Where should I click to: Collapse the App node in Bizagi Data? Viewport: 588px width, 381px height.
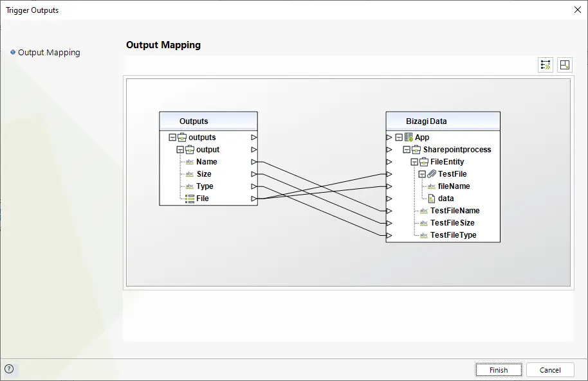click(x=399, y=137)
